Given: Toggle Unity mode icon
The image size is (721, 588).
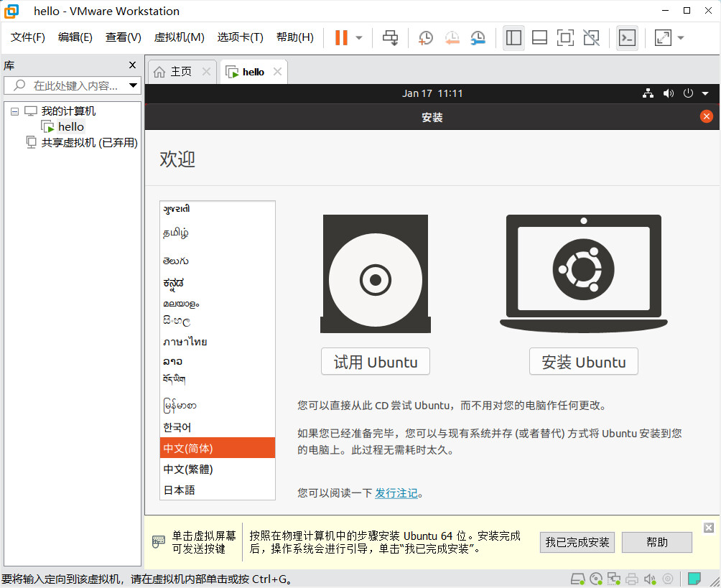Looking at the screenshot, I should pyautogui.click(x=591, y=38).
